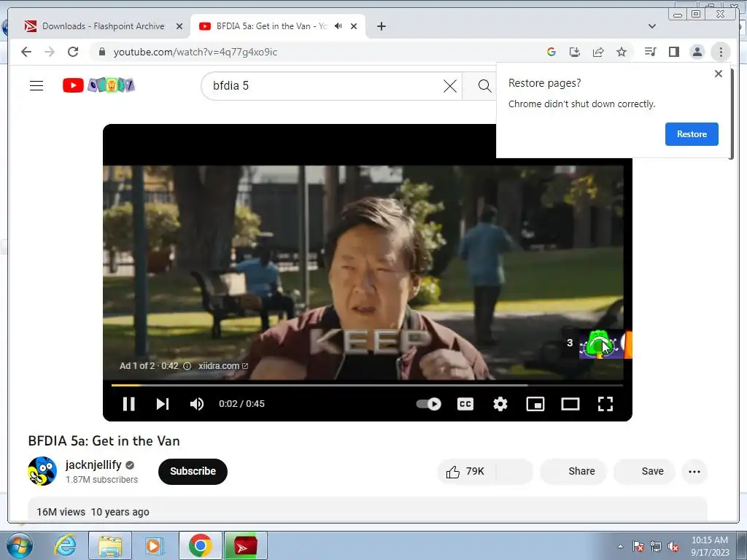The height and width of the screenshot is (560, 747).
Task: Bookmark this tab with star
Action: click(622, 52)
